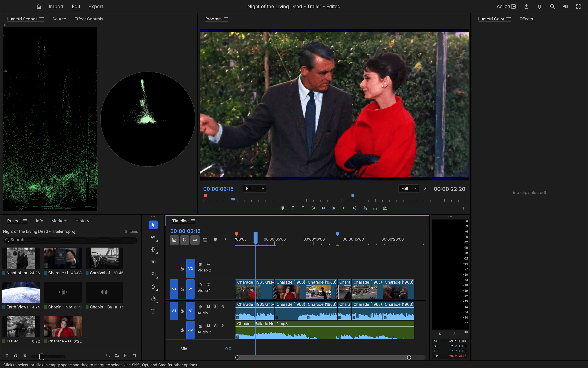Open the Program panel menu

pos(226,19)
